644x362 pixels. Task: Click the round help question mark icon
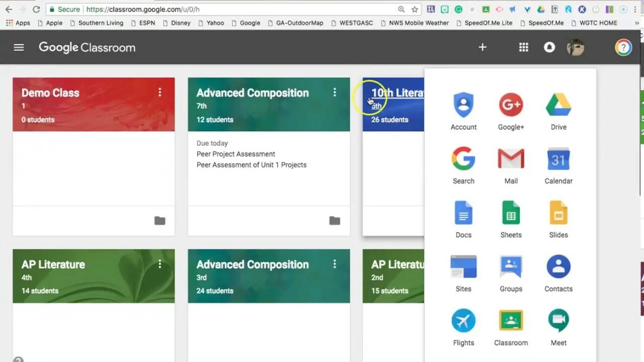pyautogui.click(x=623, y=47)
